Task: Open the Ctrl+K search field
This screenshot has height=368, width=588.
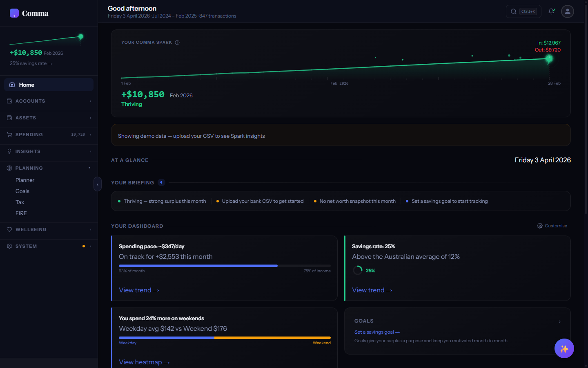Action: click(523, 11)
